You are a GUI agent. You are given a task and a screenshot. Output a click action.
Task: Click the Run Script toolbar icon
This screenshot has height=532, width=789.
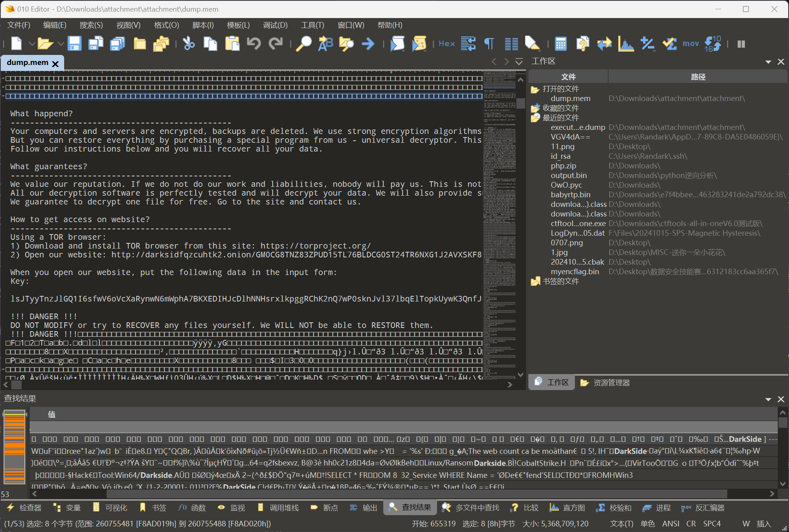coord(397,43)
